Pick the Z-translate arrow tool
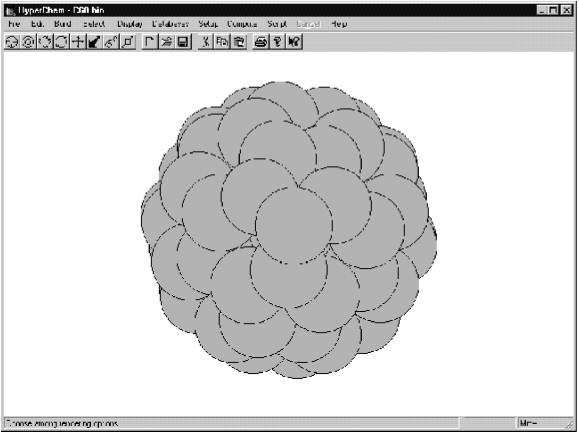Image resolution: width=579 pixels, height=432 pixels. coord(94,42)
